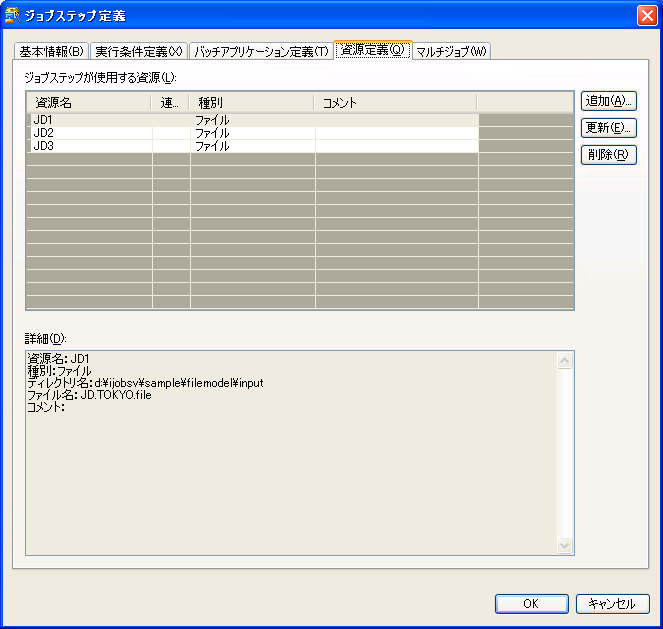
Task: Select the JD2 resource row
Action: pyautogui.click(x=253, y=133)
